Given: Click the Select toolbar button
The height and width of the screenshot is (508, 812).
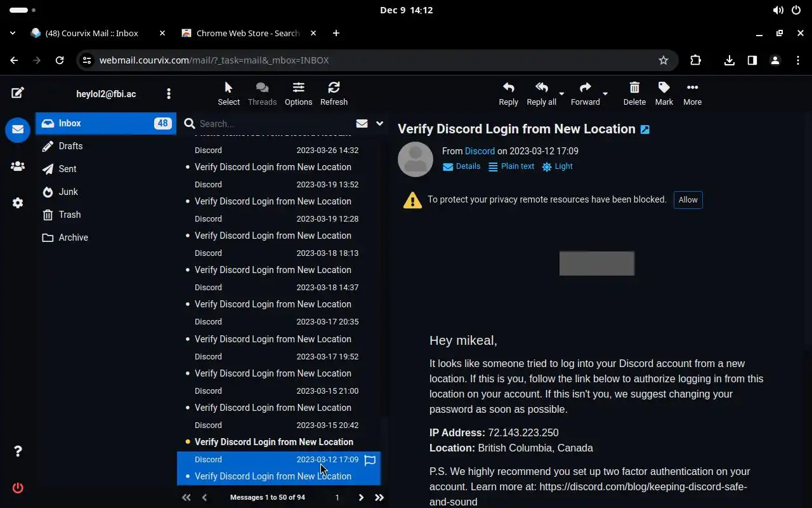Looking at the screenshot, I should [228, 93].
